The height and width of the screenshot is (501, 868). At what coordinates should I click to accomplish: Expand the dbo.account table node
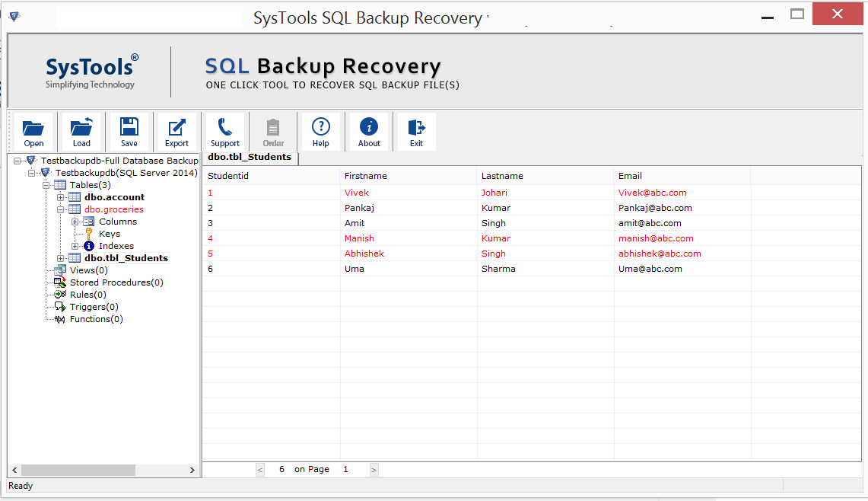60,197
